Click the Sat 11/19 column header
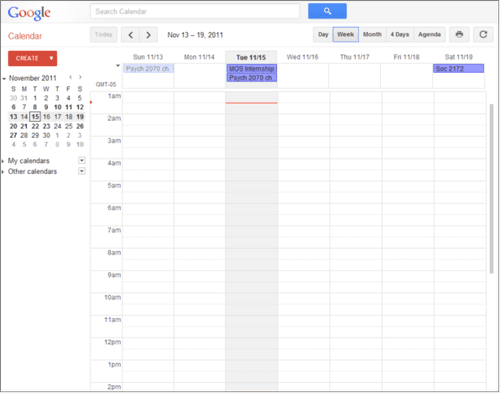 pyautogui.click(x=459, y=57)
